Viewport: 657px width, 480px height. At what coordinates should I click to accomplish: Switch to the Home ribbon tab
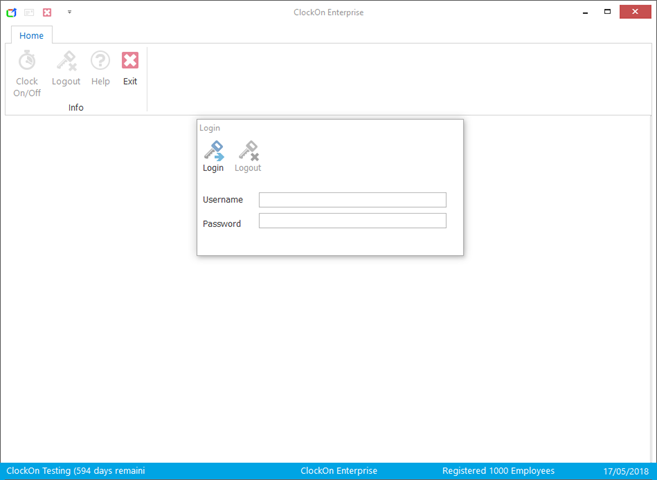31,36
